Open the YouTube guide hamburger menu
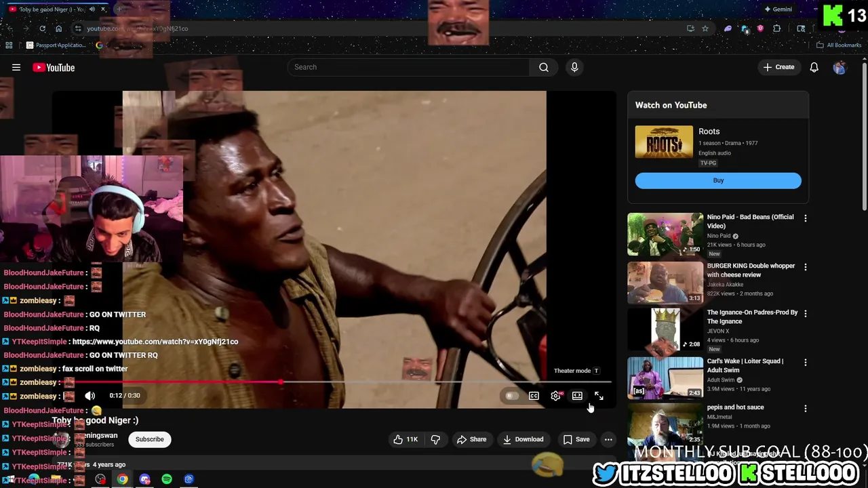The height and width of the screenshot is (488, 868). 16,67
